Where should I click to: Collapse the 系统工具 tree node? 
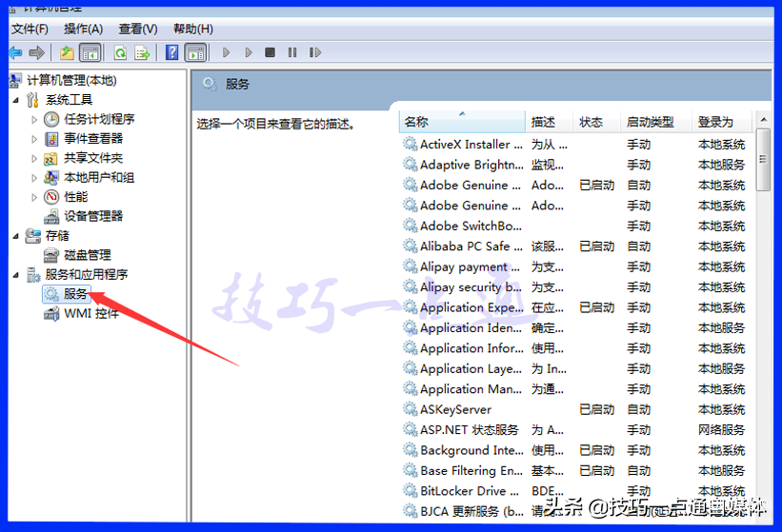point(15,100)
